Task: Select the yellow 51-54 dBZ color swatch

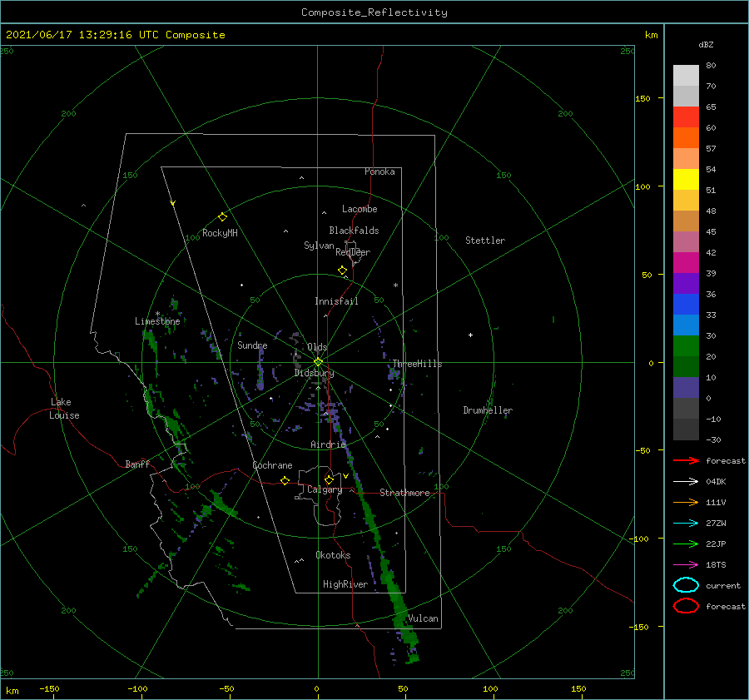Action: point(686,180)
